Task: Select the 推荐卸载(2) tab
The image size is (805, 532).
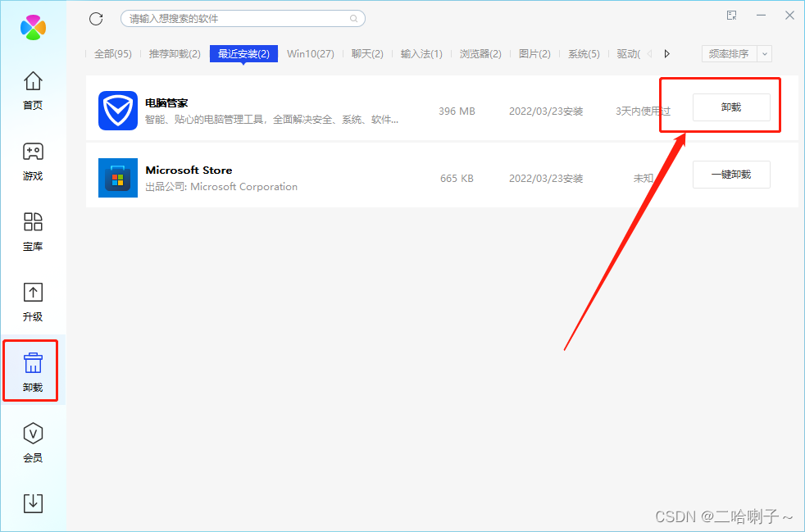Action: [175, 54]
